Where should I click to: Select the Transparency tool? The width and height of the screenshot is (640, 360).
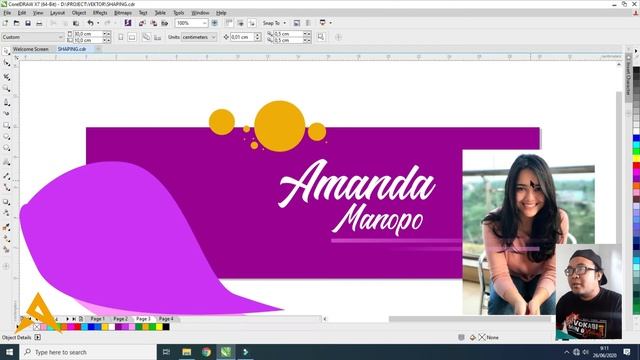point(7,213)
